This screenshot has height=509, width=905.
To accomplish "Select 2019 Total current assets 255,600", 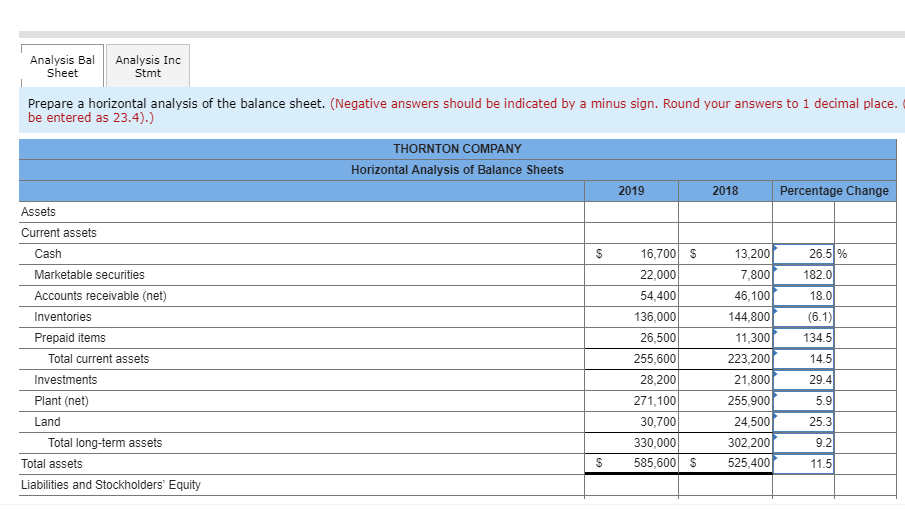I will (x=655, y=359).
